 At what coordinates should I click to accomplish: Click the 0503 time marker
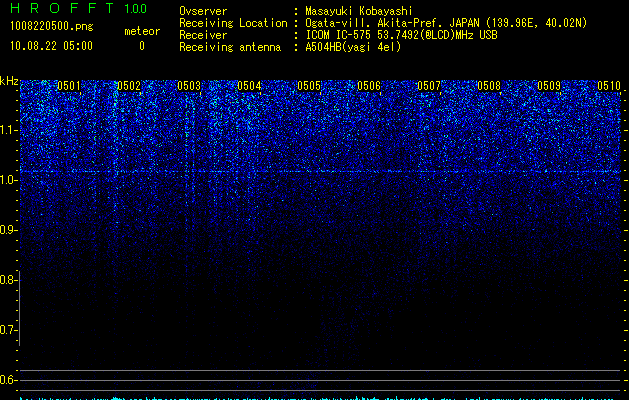coord(189,86)
